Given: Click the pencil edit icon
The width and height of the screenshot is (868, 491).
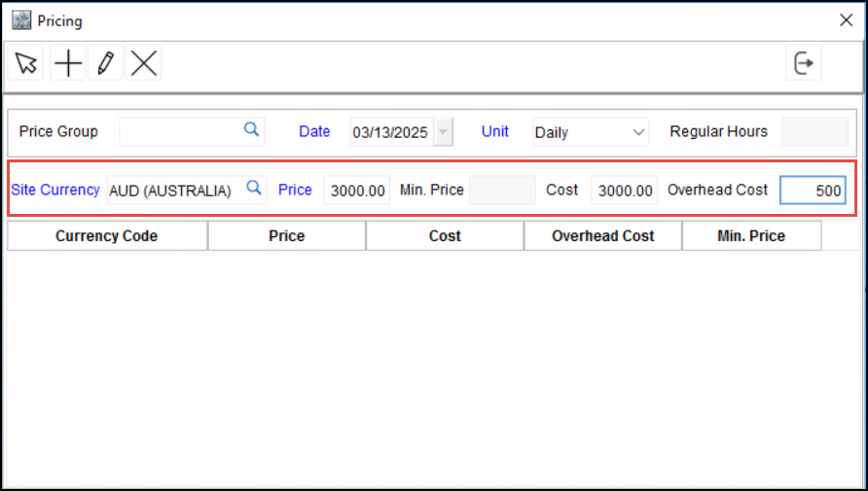Looking at the screenshot, I should pyautogui.click(x=105, y=64).
